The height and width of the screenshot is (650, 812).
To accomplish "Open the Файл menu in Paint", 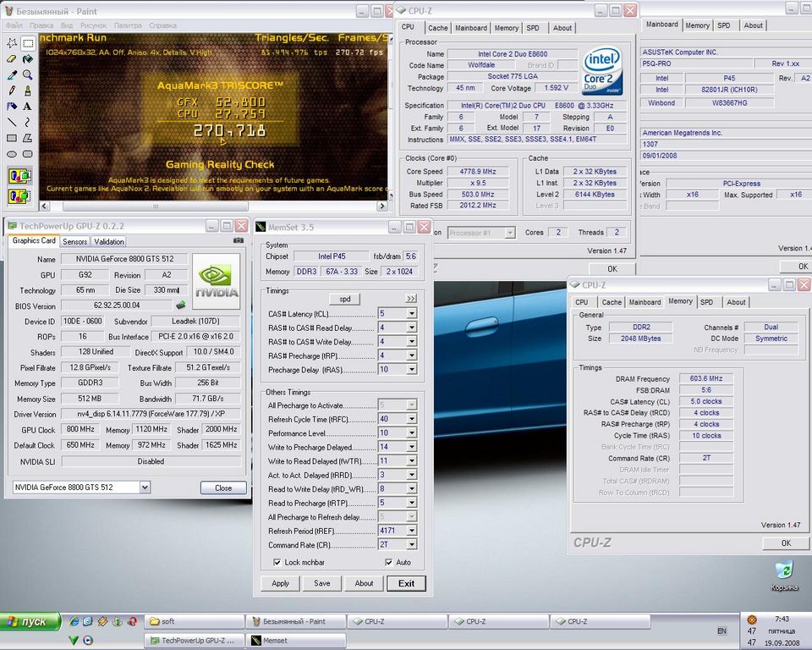I will [x=14, y=25].
